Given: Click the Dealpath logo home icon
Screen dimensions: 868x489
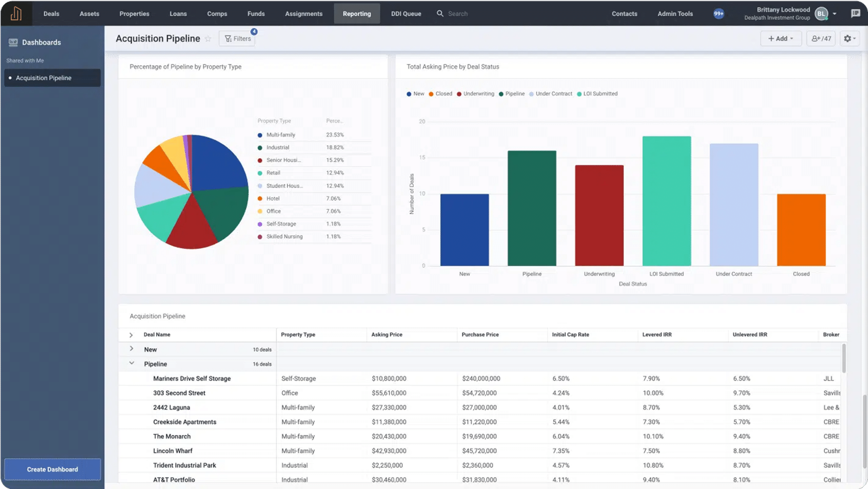Looking at the screenshot, I should click(x=16, y=14).
